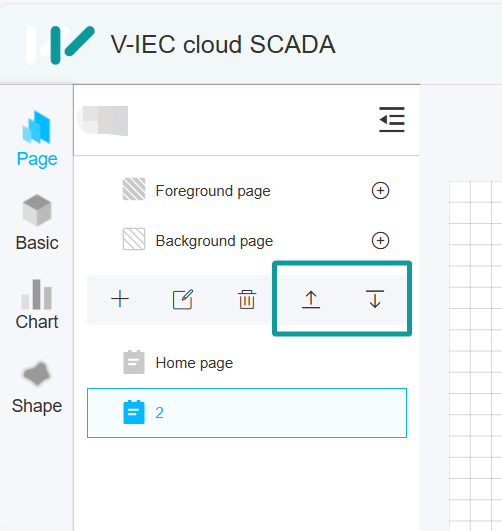Click the plus icon to add page
The image size is (502, 531).
[120, 299]
